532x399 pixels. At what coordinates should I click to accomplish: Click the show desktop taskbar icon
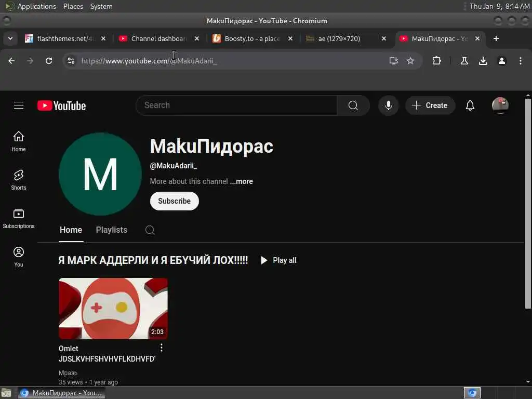click(x=6, y=393)
